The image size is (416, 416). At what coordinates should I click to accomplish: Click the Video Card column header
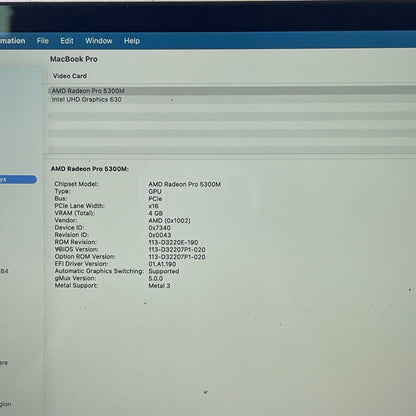point(70,76)
